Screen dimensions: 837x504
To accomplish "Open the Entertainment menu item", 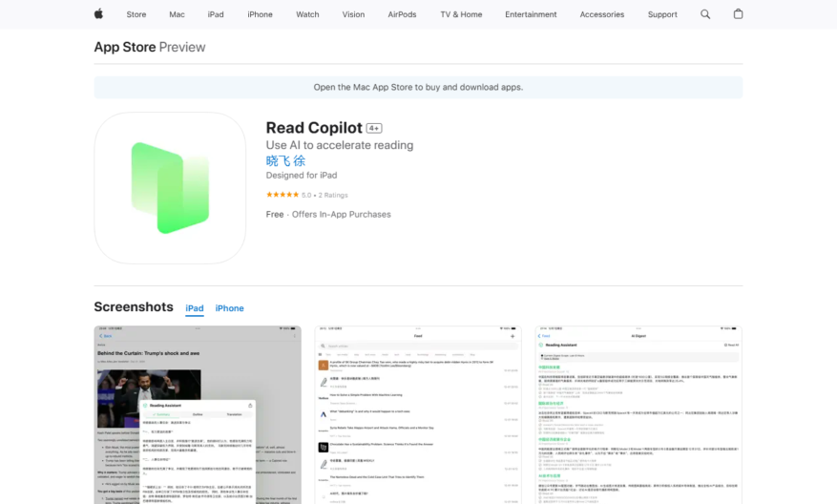I will [x=531, y=14].
